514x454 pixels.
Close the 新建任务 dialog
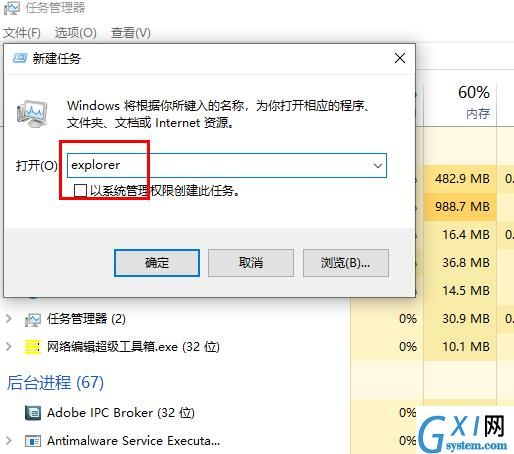400,58
